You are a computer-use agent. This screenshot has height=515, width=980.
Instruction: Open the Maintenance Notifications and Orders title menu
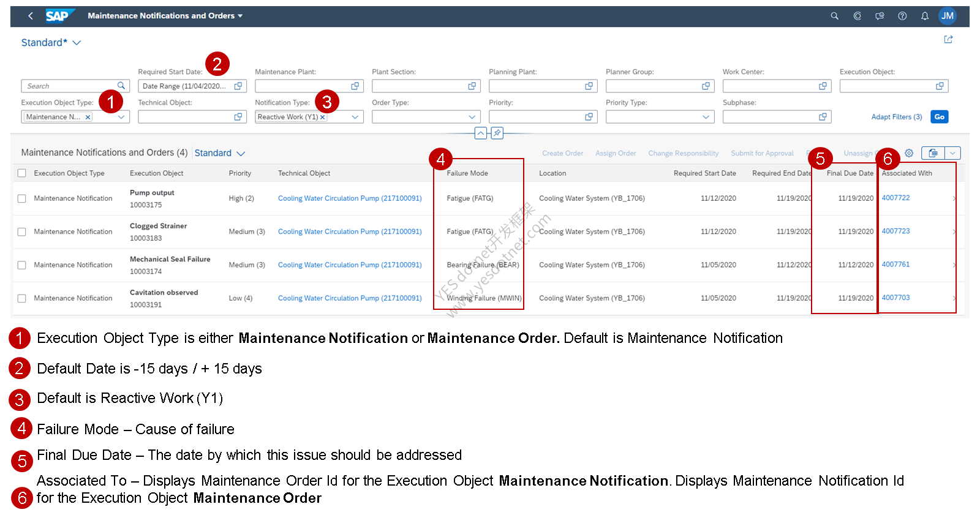165,16
